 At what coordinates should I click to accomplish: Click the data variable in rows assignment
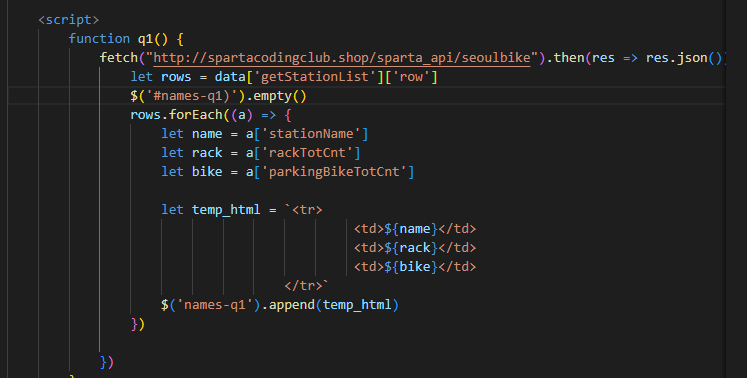pos(230,77)
